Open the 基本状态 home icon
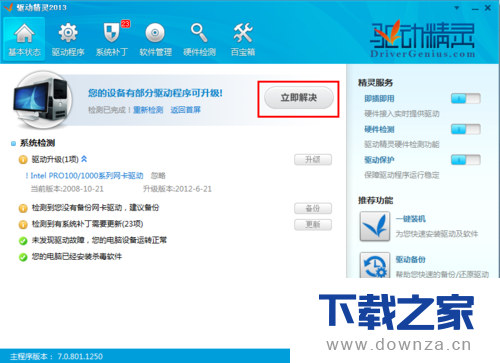 (24, 33)
